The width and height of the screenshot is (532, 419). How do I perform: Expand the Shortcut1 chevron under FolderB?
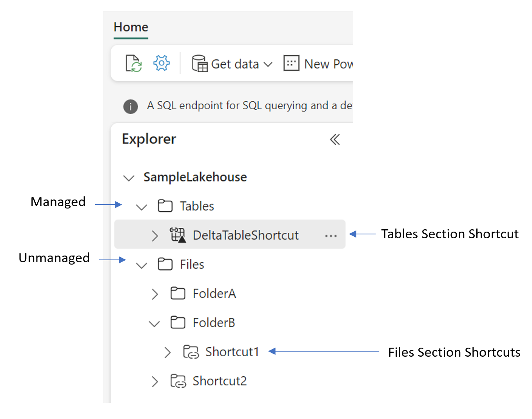point(167,352)
